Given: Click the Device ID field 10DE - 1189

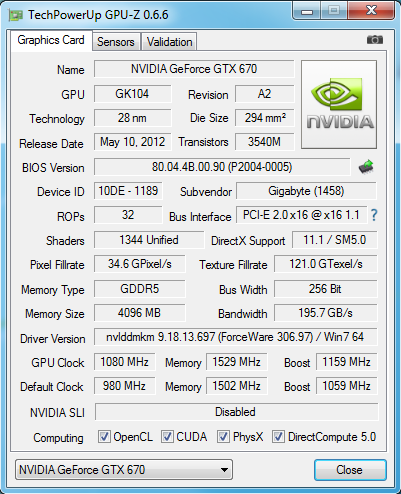Looking at the screenshot, I should 128,191.
